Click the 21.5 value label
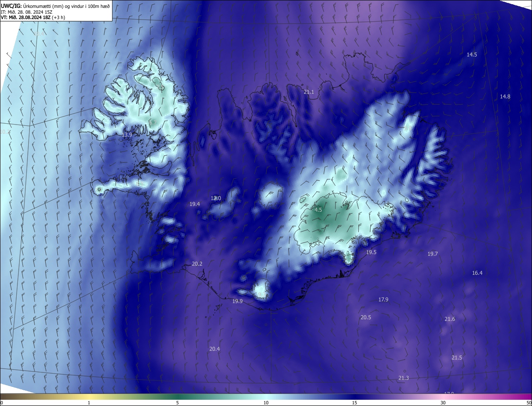 pos(457,357)
